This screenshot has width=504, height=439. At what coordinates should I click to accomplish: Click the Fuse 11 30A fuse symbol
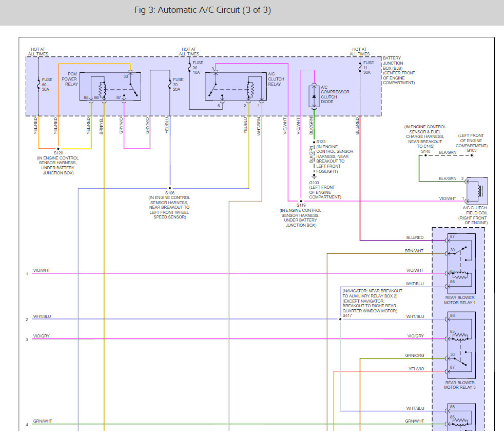point(360,67)
